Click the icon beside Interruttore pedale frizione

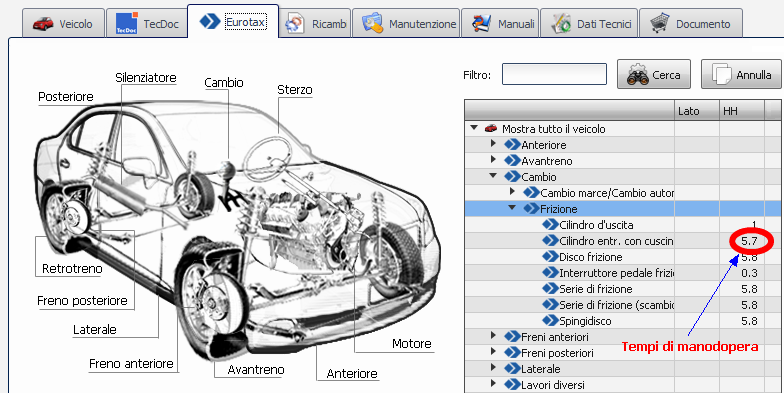550,273
